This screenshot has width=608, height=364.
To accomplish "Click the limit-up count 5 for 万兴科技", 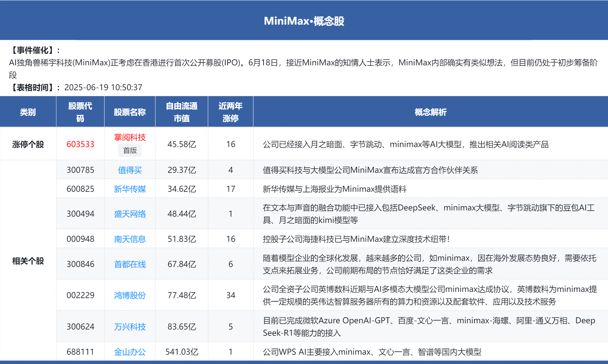I will click(x=231, y=327).
